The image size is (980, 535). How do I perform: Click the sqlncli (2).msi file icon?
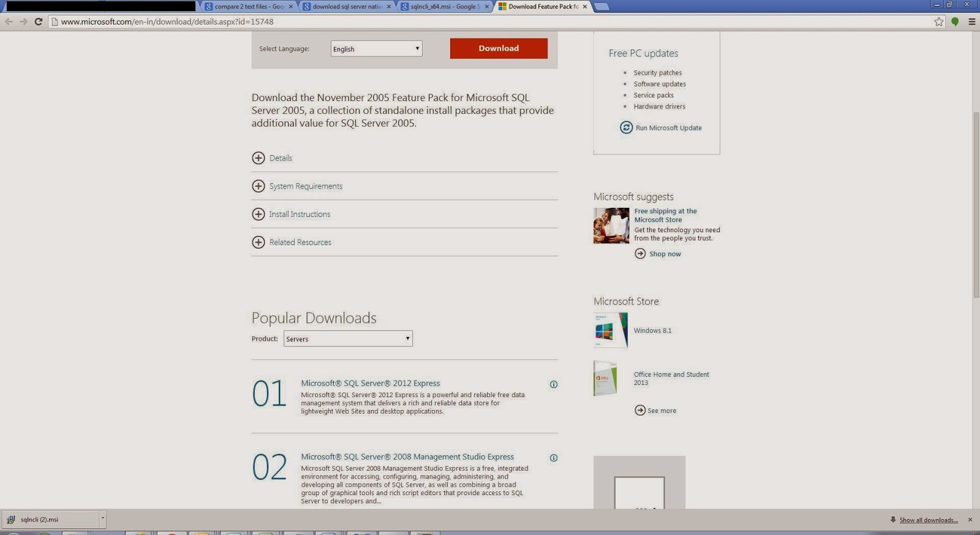click(10, 520)
